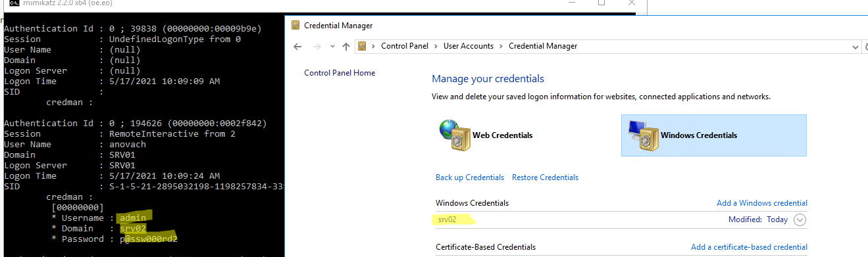Click Username admin line in mimikatz

pos(99,218)
